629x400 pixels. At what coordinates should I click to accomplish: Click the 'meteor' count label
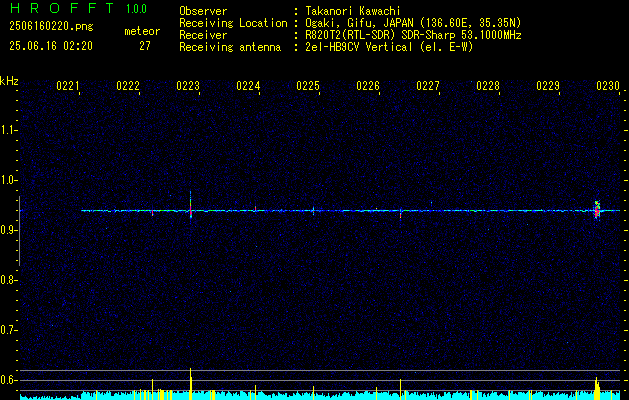click(142, 31)
